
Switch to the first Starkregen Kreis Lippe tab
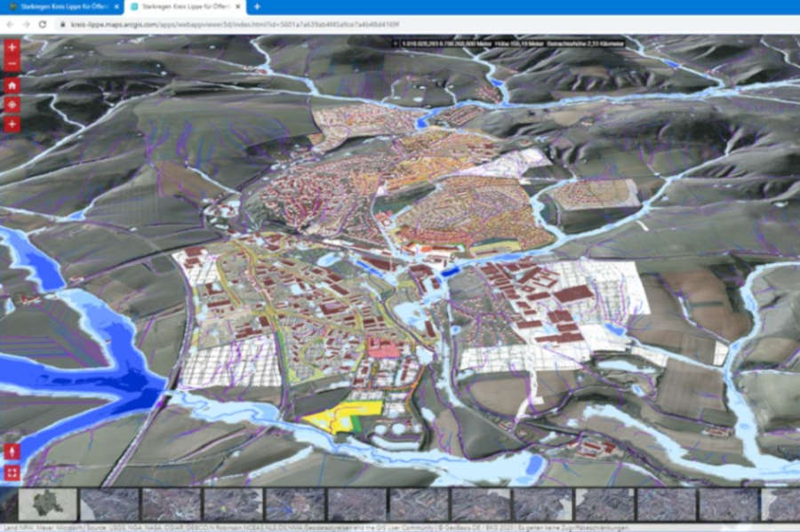[x=60, y=7]
